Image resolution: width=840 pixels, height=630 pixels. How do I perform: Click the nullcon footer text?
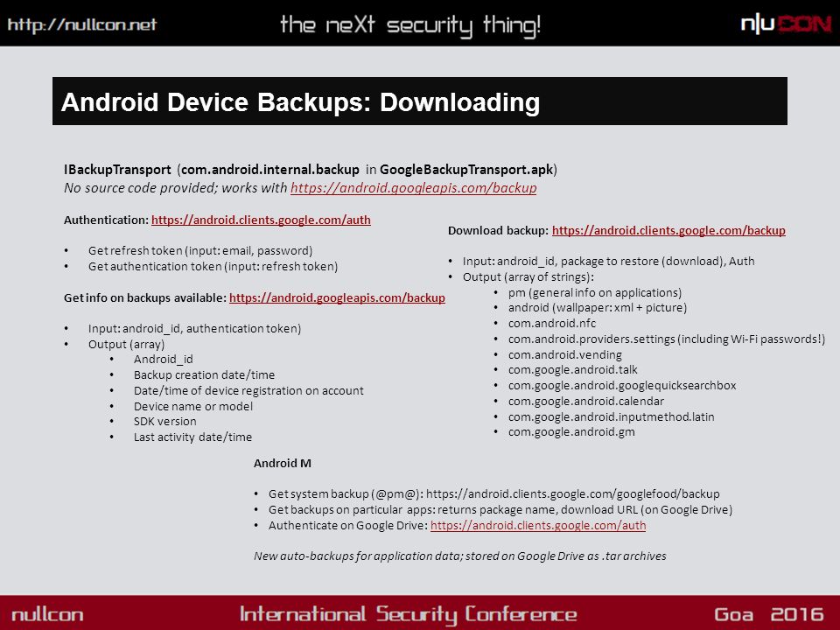pos(47,614)
